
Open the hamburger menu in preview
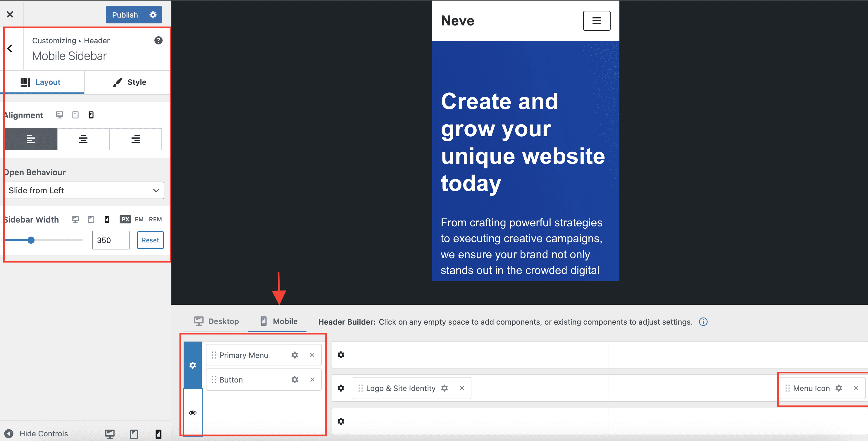596,21
